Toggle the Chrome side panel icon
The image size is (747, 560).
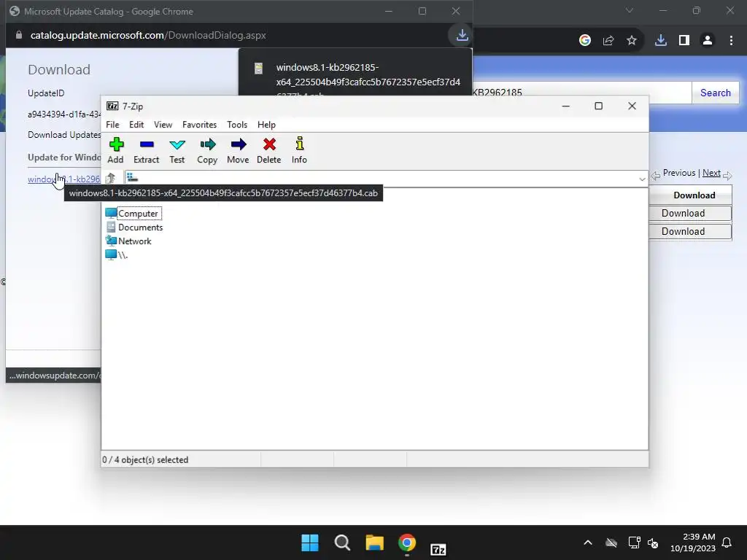684,41
